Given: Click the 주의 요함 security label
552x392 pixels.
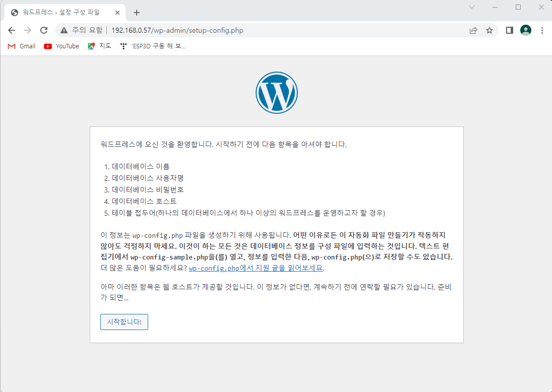Looking at the screenshot, I should click(87, 30).
